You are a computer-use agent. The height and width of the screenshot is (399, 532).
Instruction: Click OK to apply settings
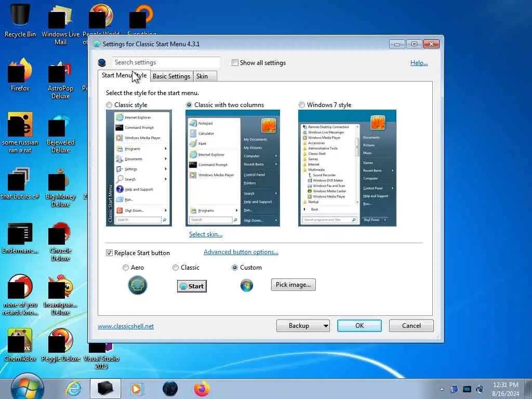(360, 326)
